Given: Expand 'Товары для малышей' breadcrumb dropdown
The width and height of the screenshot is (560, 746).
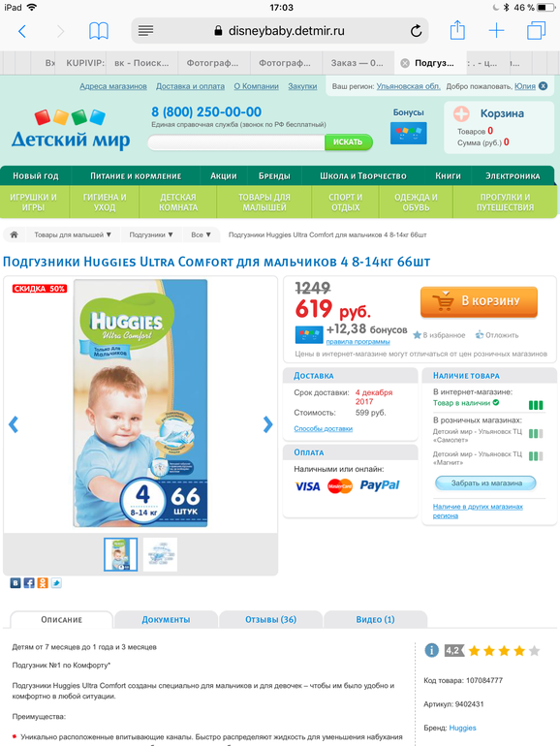Looking at the screenshot, I should pyautogui.click(x=73, y=234).
